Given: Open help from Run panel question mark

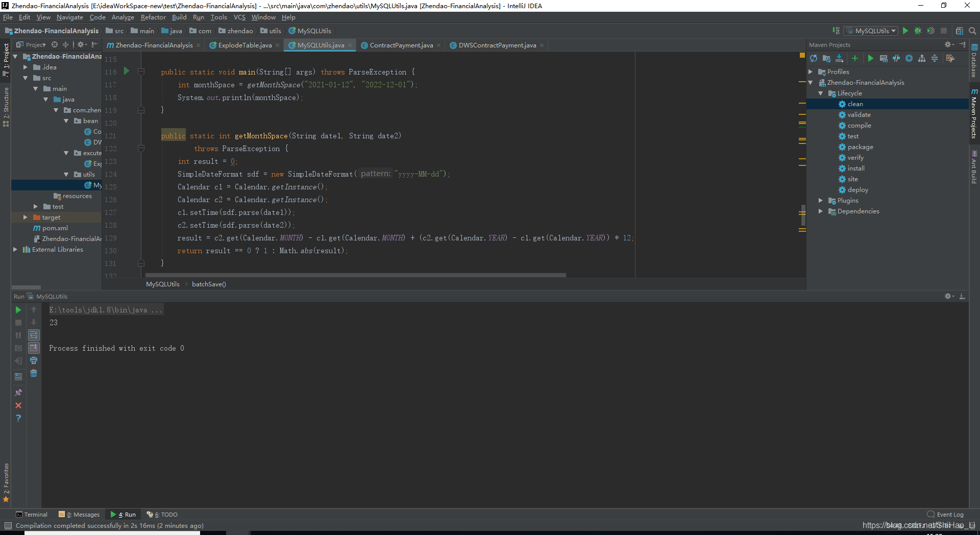Looking at the screenshot, I should pos(18,418).
